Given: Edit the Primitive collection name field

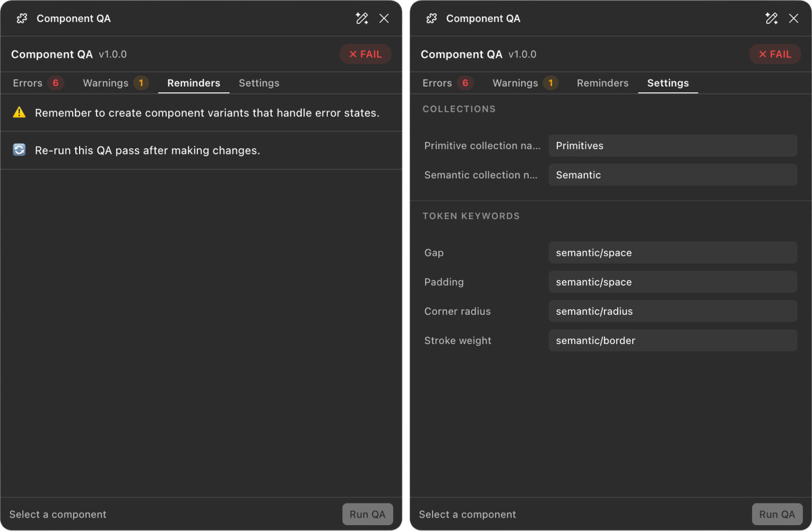Looking at the screenshot, I should [x=673, y=145].
